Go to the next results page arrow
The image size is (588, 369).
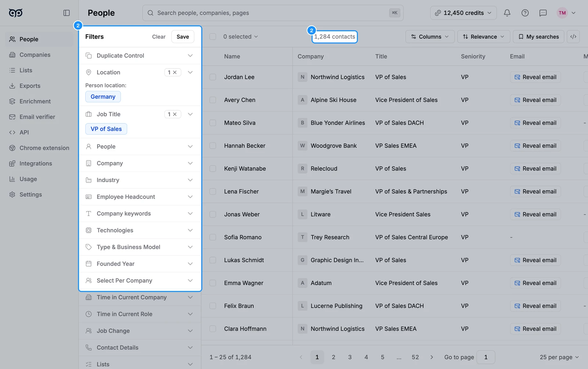pos(431,357)
